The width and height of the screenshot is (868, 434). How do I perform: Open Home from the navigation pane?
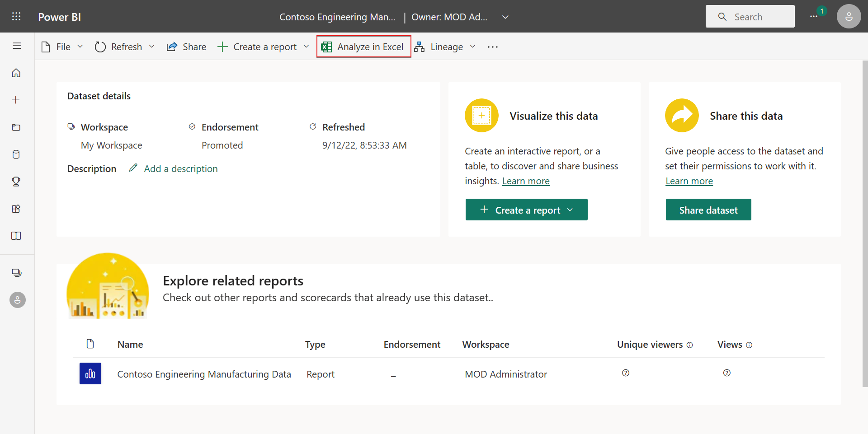point(16,73)
